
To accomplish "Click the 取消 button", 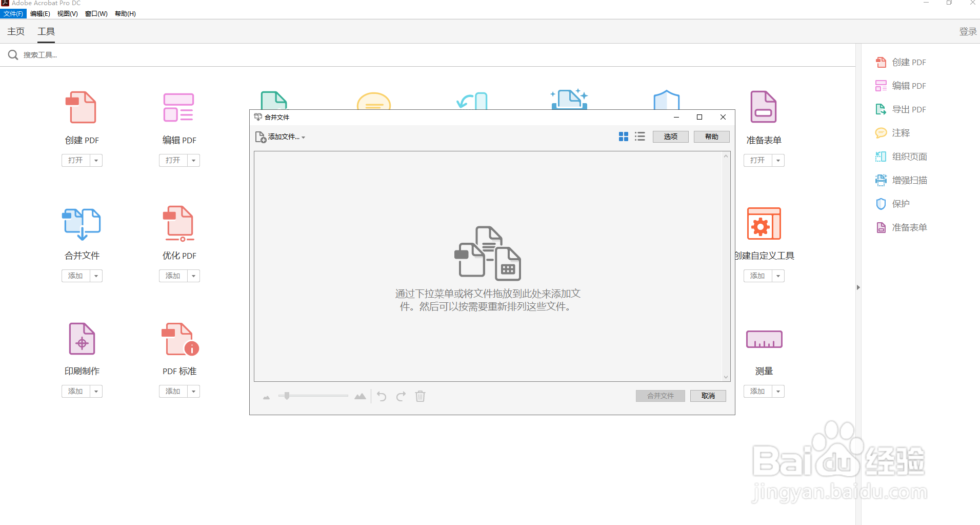I will click(x=708, y=396).
